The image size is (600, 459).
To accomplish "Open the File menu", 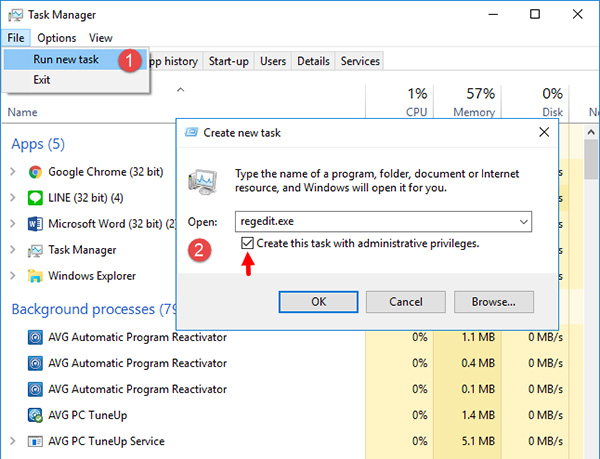I will pyautogui.click(x=16, y=38).
